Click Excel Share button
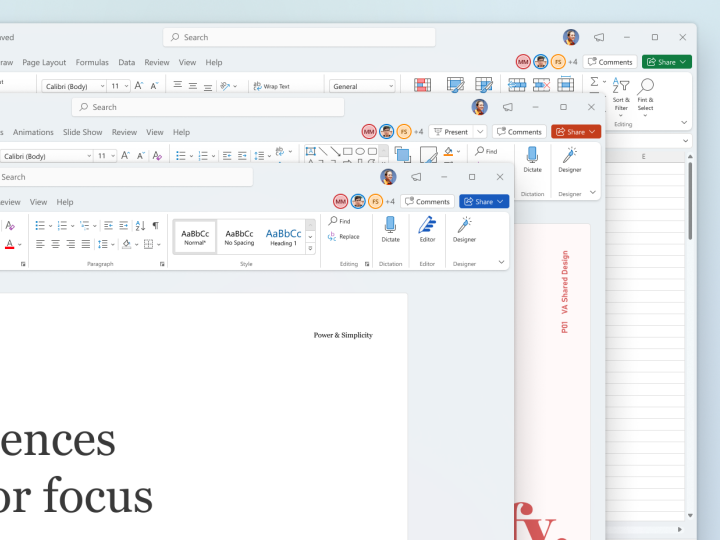The width and height of the screenshot is (720, 540). pos(667,62)
